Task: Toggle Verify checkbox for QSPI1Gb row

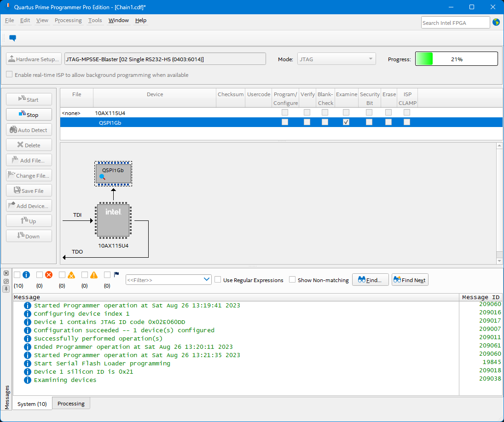Action: [307, 122]
